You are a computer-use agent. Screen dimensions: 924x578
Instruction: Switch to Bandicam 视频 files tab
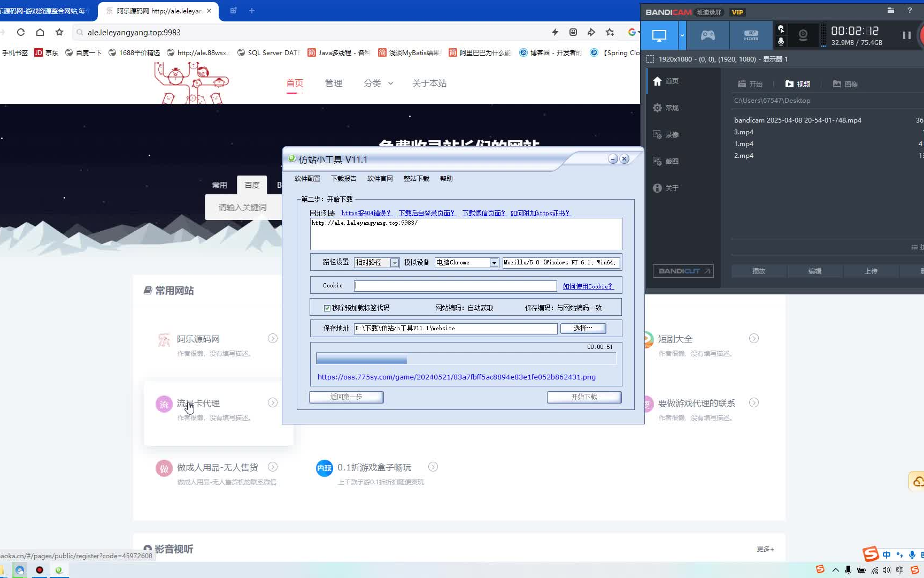pos(798,84)
